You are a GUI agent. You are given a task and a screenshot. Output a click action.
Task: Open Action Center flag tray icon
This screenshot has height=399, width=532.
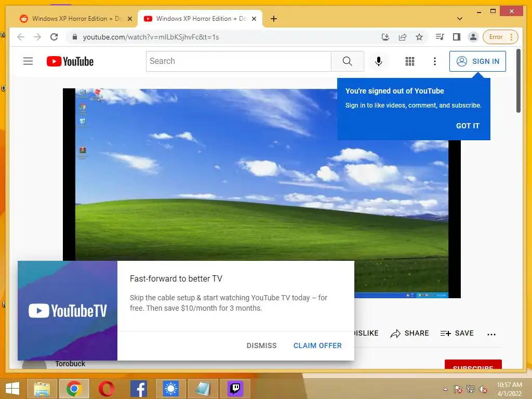(x=458, y=389)
